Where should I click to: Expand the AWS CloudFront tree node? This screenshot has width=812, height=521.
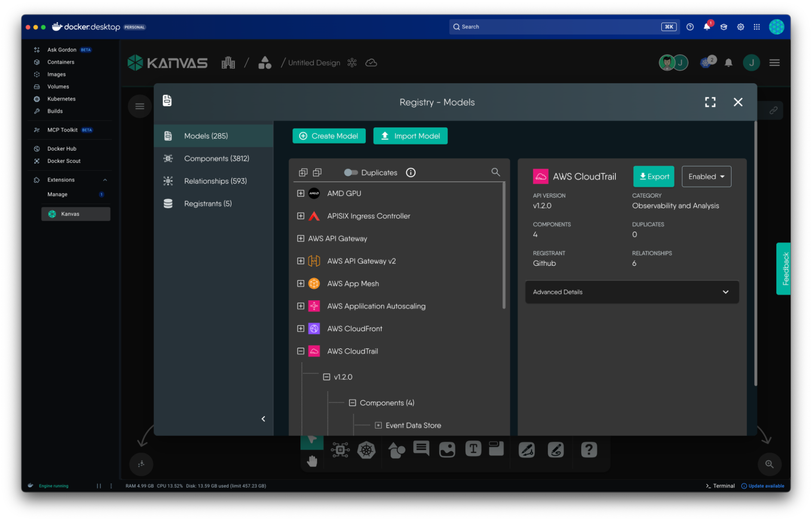[301, 329]
